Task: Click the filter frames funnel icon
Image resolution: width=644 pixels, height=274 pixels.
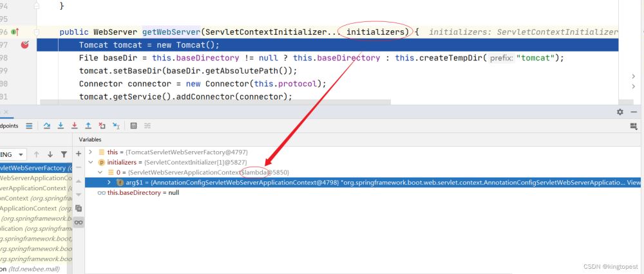Action: coord(63,154)
